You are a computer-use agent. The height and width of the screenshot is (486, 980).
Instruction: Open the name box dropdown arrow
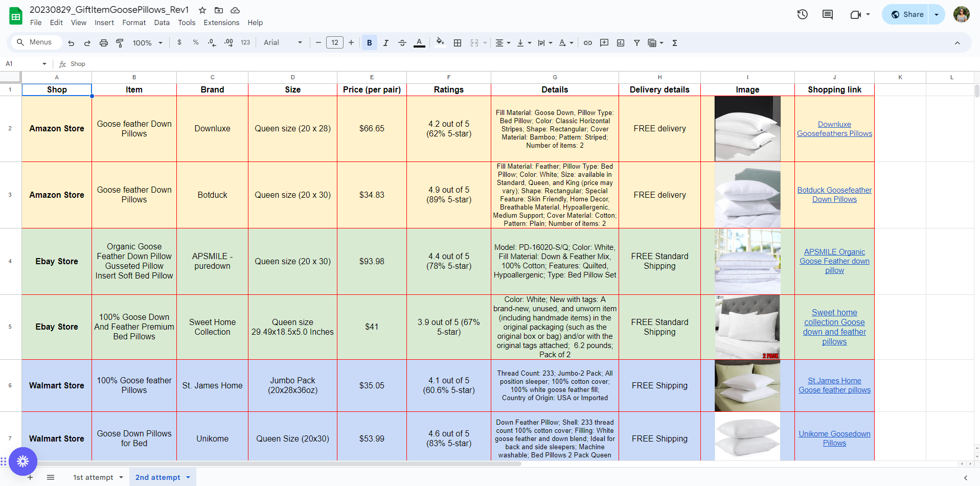44,64
